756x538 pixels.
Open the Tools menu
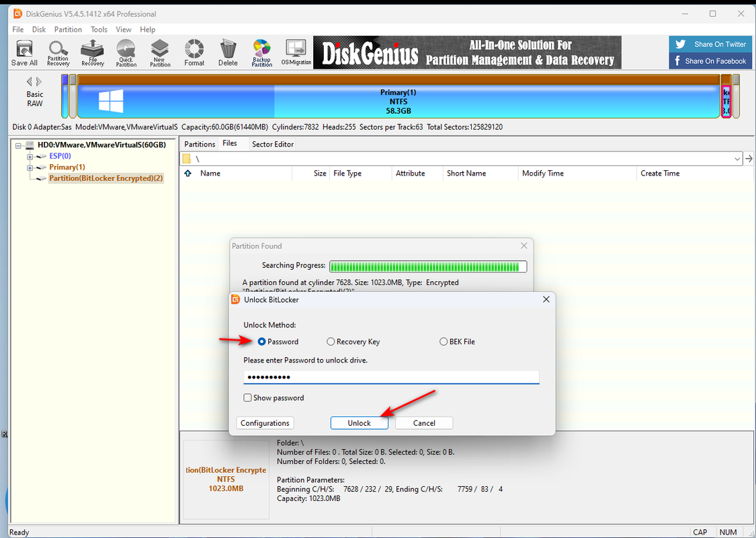click(x=99, y=30)
